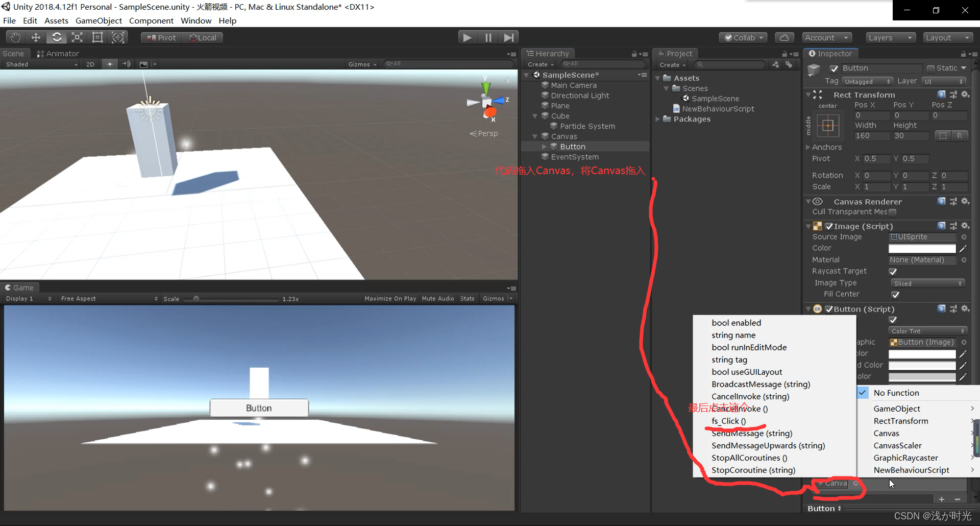Click the scene orientation gizmo
980x526 pixels.
(x=486, y=102)
